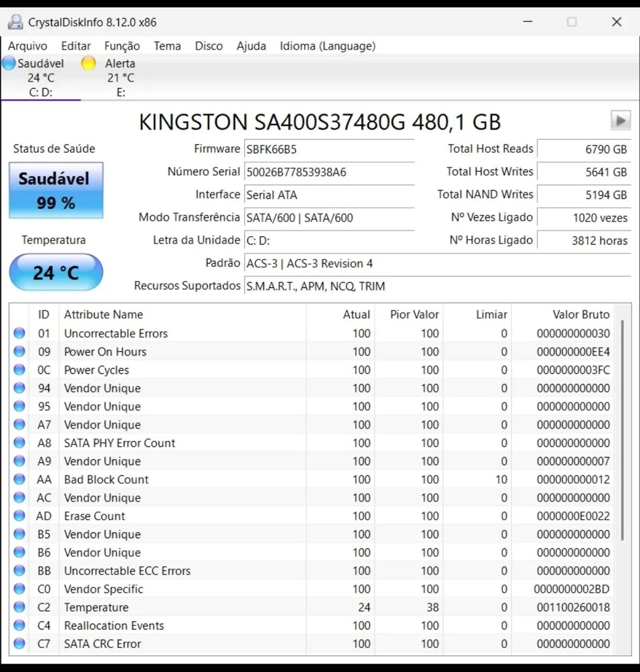640x672 pixels.
Task: Click the drive title KINGSTON SA400S37480G 480,1 GB
Action: 319,122
